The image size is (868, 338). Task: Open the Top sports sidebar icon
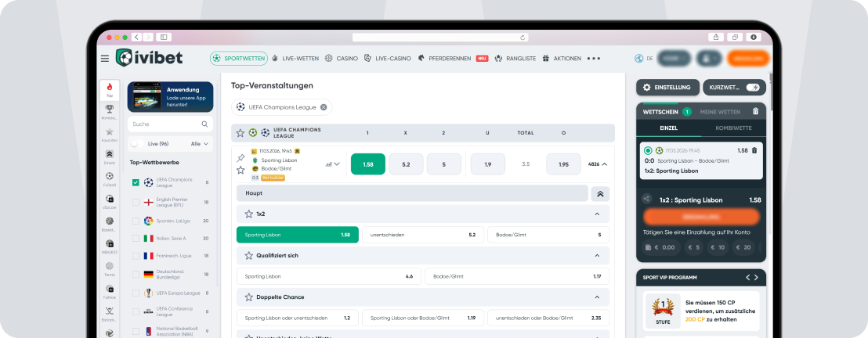pyautogui.click(x=110, y=90)
